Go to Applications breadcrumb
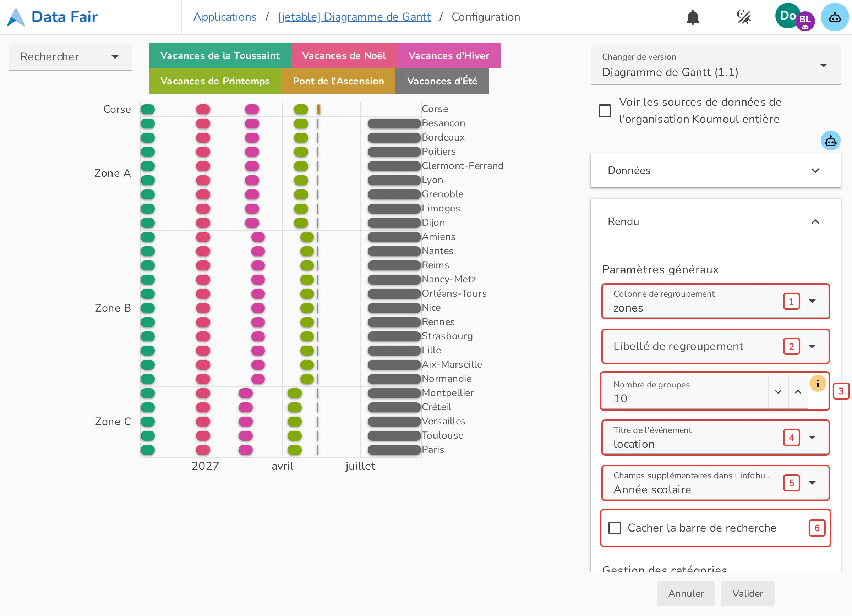The height and width of the screenshot is (616, 852). [x=225, y=17]
